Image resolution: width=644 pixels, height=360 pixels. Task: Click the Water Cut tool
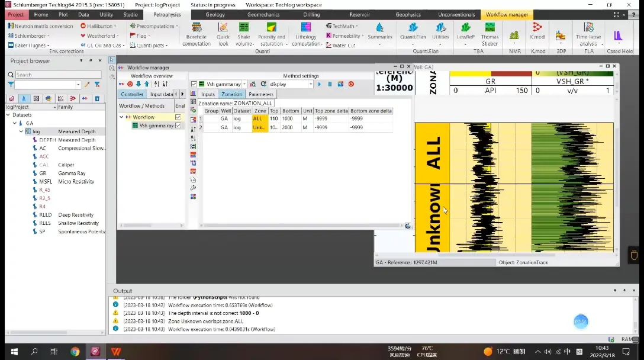pos(340,45)
